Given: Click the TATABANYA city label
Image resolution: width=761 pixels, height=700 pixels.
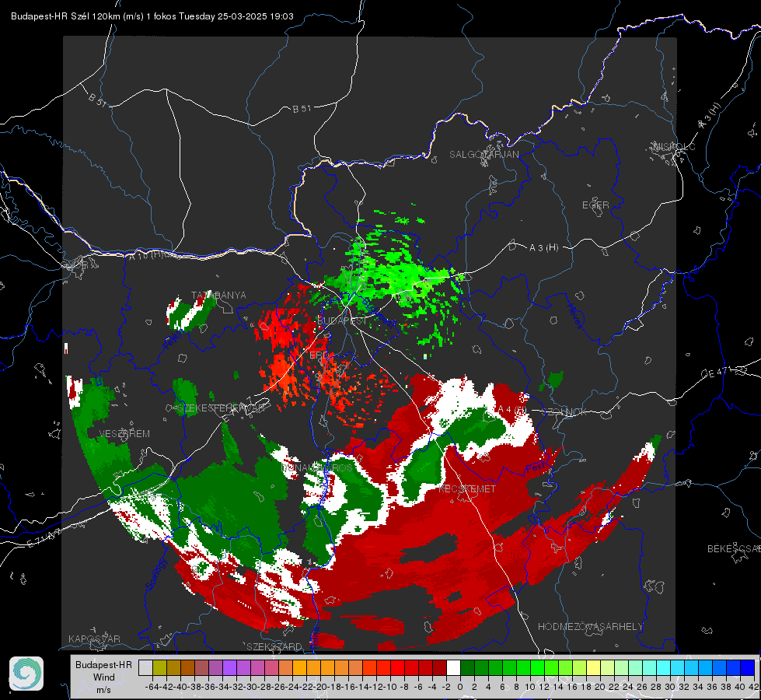Looking at the screenshot, I should [x=218, y=296].
